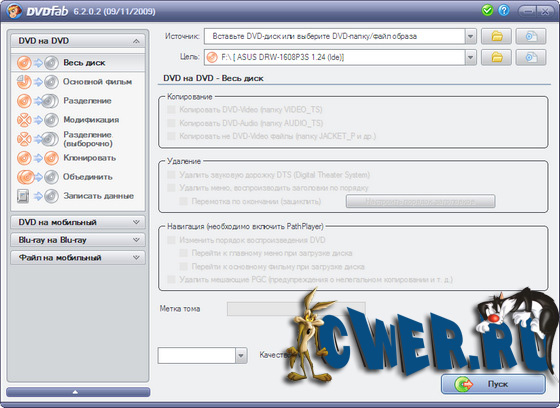Toggle Удалить звуковую дорожку DTS checkbox
The width and height of the screenshot is (560, 408).
point(171,175)
